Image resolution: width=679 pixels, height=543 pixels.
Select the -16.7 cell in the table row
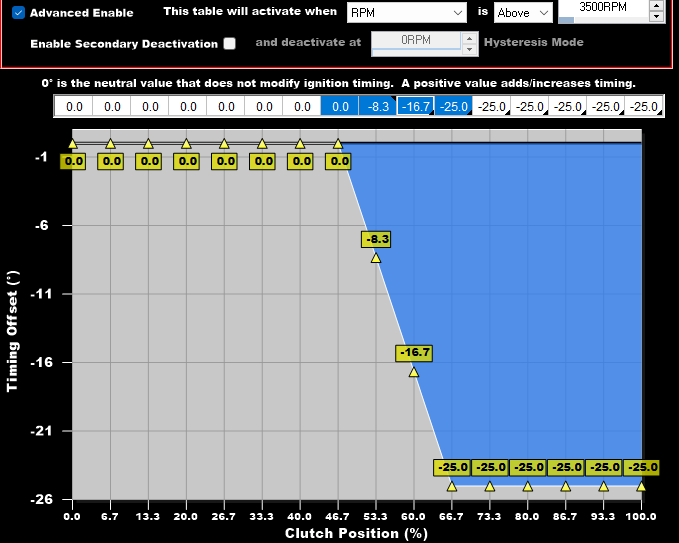pyautogui.click(x=415, y=106)
